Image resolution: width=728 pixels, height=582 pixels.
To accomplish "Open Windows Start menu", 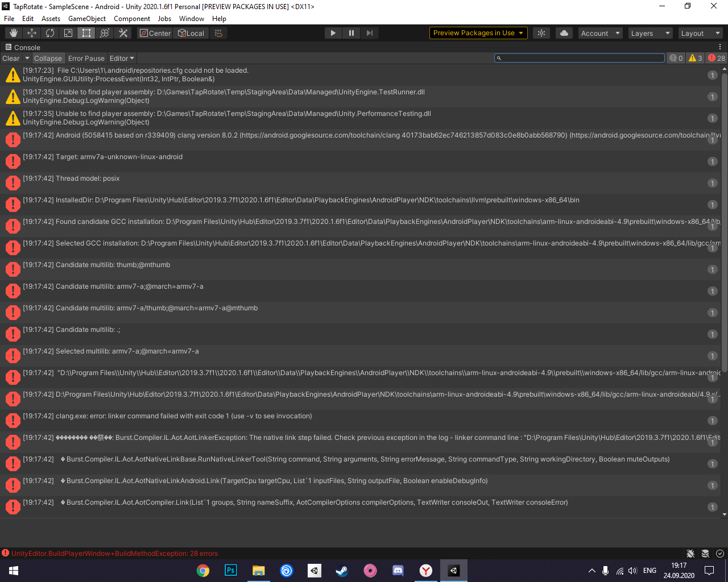I will point(14,571).
